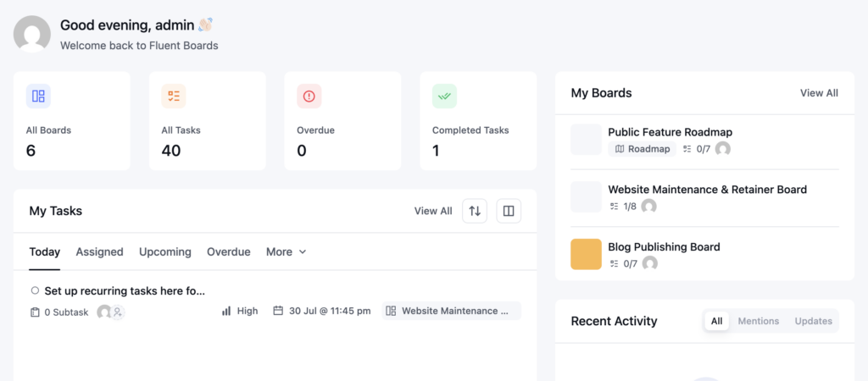The image size is (868, 381).
Task: Click the orange Blog Publishing Board swatch
Action: click(x=587, y=254)
